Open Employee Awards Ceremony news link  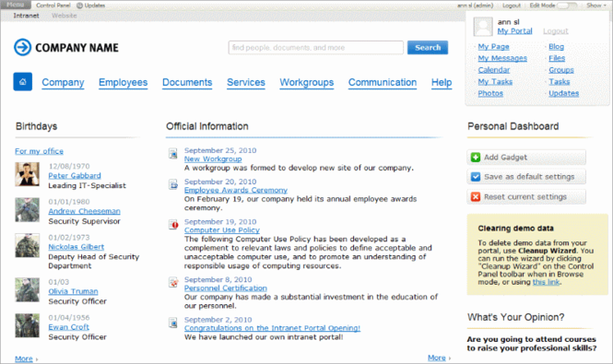click(x=236, y=190)
